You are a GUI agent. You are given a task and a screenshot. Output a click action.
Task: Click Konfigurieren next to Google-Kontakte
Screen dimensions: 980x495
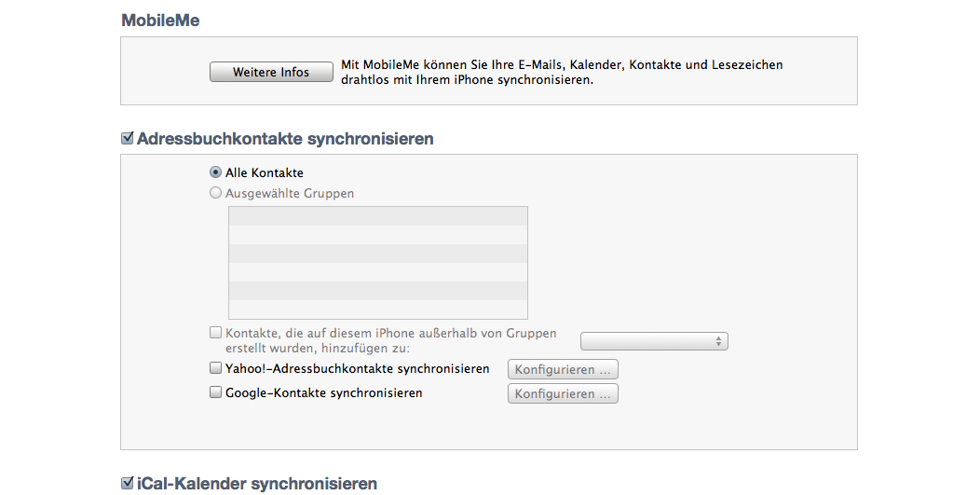(x=563, y=393)
